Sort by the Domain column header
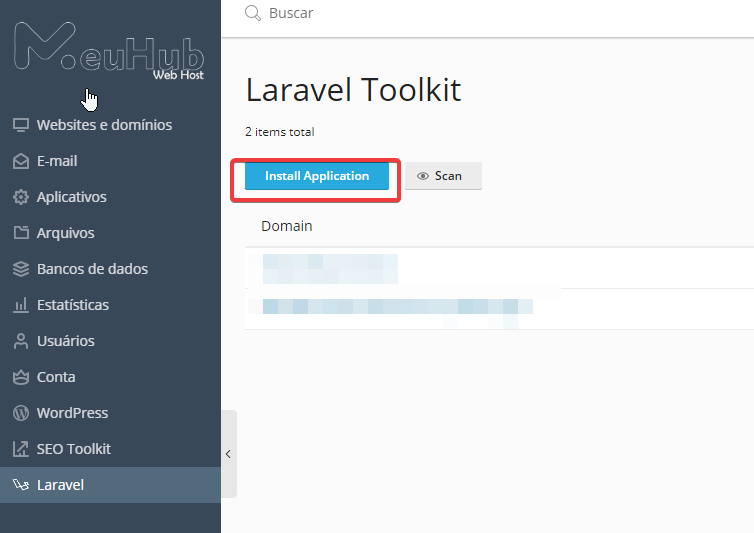Image resolution: width=754 pixels, height=533 pixels. pyautogui.click(x=287, y=226)
